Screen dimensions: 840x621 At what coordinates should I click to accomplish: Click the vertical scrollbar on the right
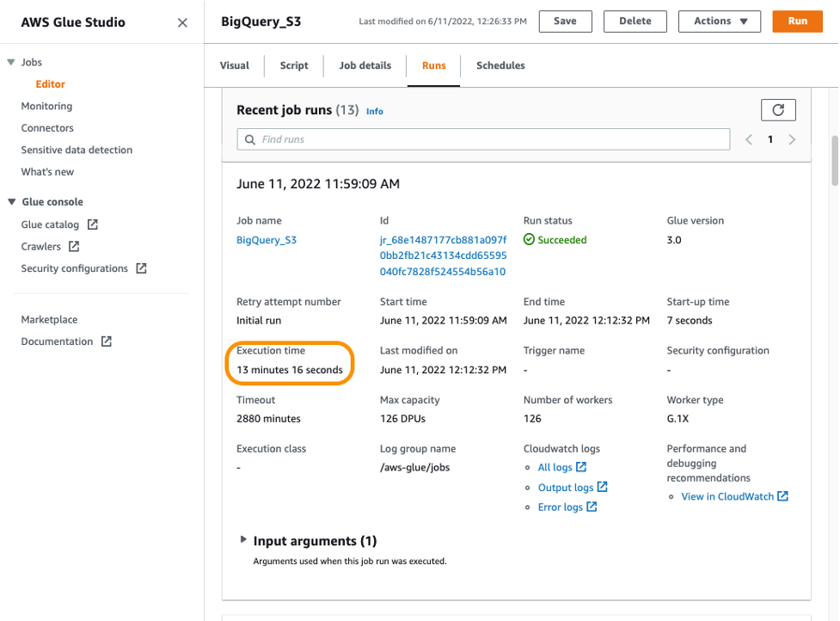(835, 159)
